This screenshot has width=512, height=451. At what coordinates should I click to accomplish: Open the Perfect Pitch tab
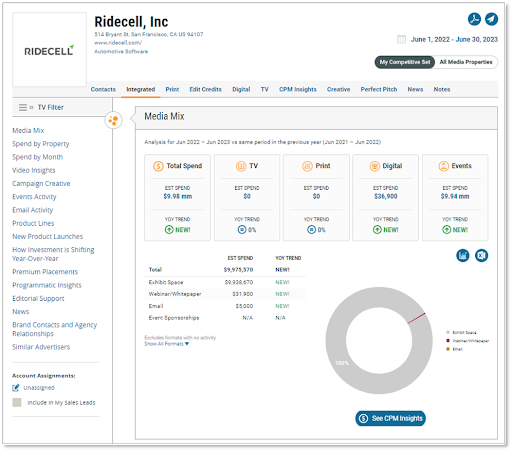[379, 89]
